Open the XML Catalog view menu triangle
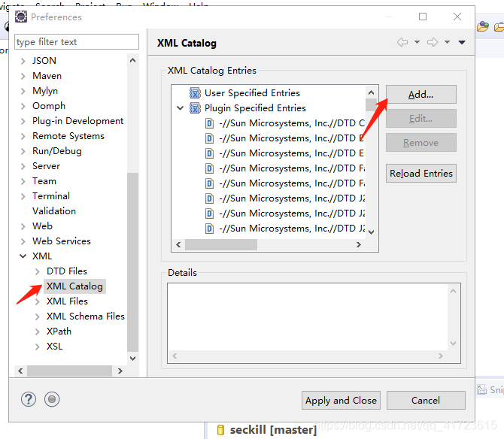The width and height of the screenshot is (504, 439). [x=462, y=42]
